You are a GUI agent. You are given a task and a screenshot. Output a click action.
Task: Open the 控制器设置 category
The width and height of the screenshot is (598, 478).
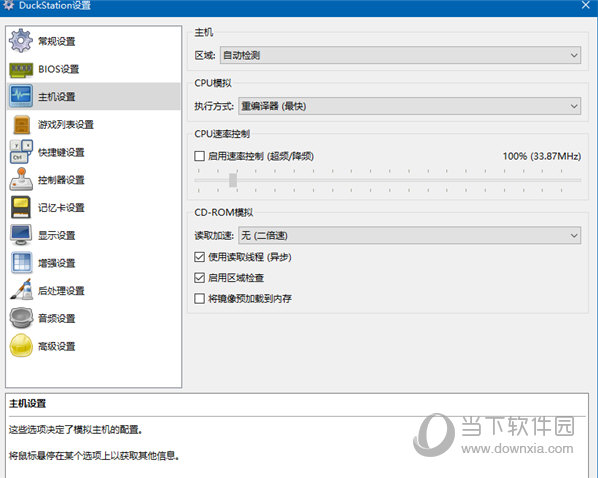[x=94, y=180]
